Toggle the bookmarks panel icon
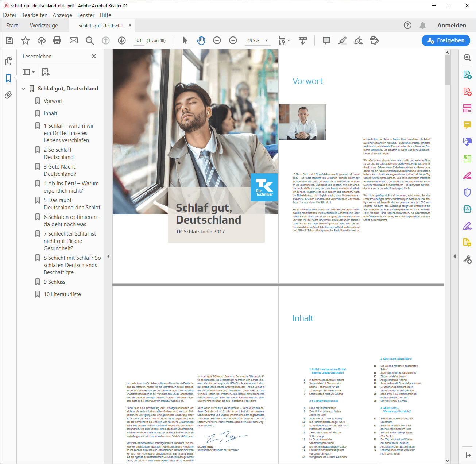Screen dimensions: 476x464 [8, 78]
